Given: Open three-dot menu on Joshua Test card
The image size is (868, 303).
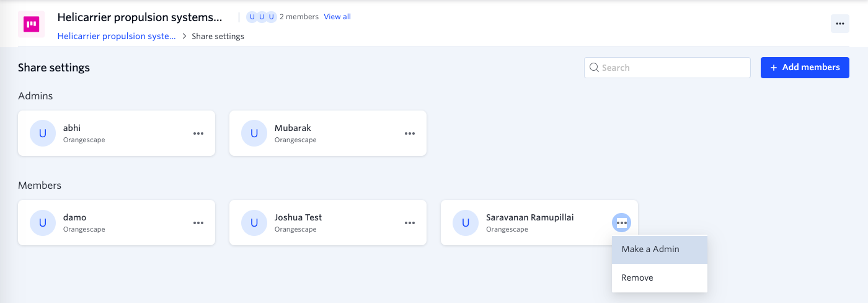Looking at the screenshot, I should pyautogui.click(x=410, y=223).
